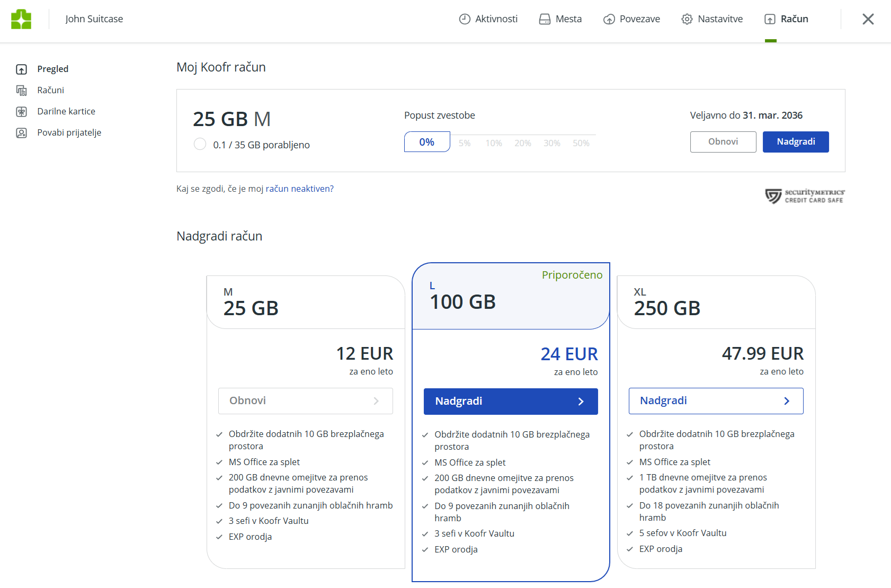The width and height of the screenshot is (891, 588).
Task: Click the 'Nadgradi račun' heading
Action: 219,236
